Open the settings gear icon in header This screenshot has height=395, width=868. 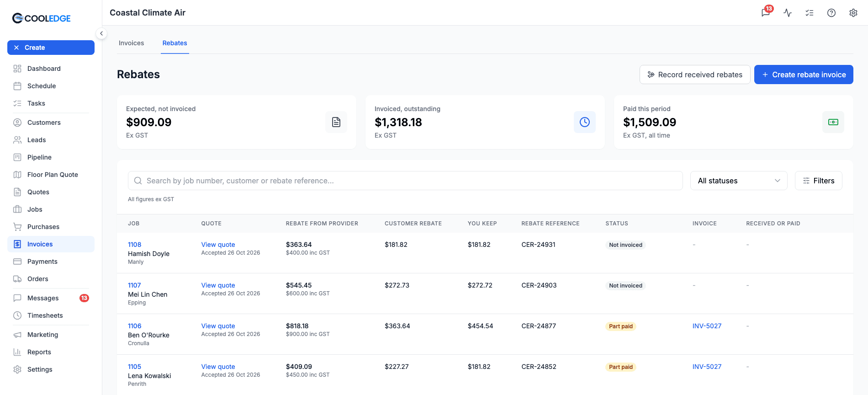(x=853, y=13)
